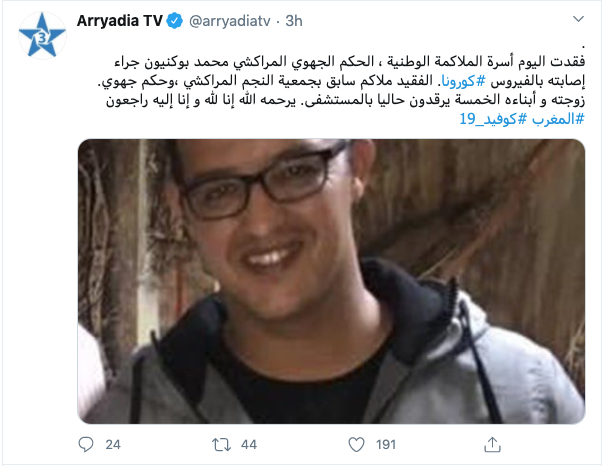Click the blue verified badge beside Arryadia TV
Image resolution: width=605 pixels, height=466 pixels.
[174, 21]
